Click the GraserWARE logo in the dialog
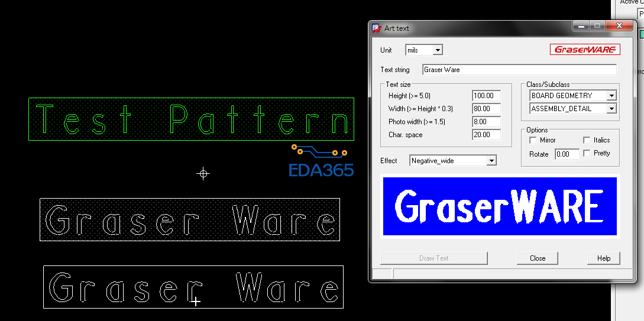 pos(585,50)
